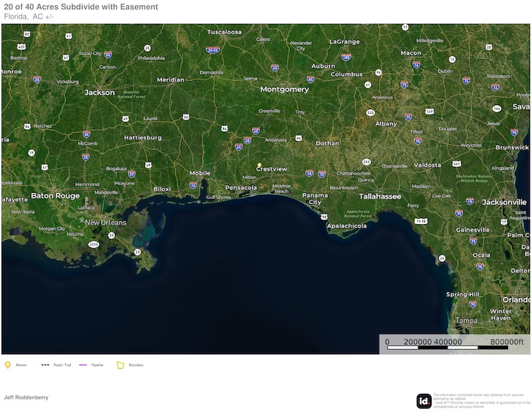Click the Jacksonville label on the map
Viewport: 532px width, 411px height.
click(x=503, y=202)
